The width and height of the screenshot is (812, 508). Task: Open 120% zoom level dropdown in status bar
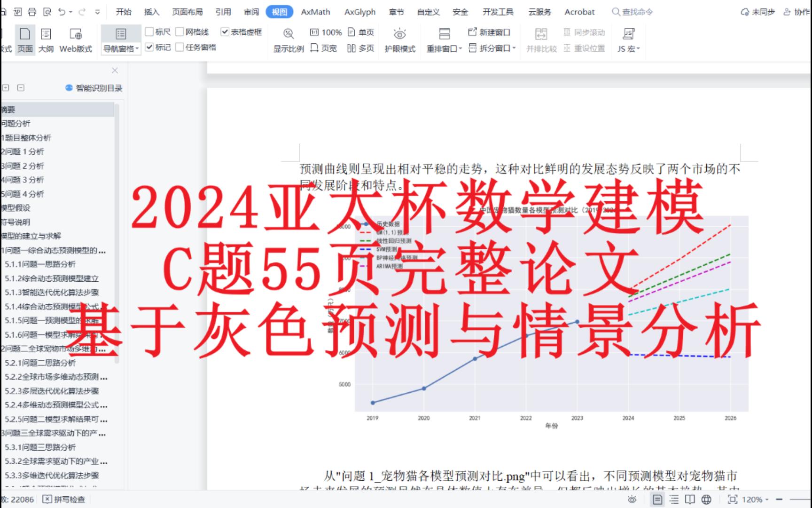[x=756, y=499]
